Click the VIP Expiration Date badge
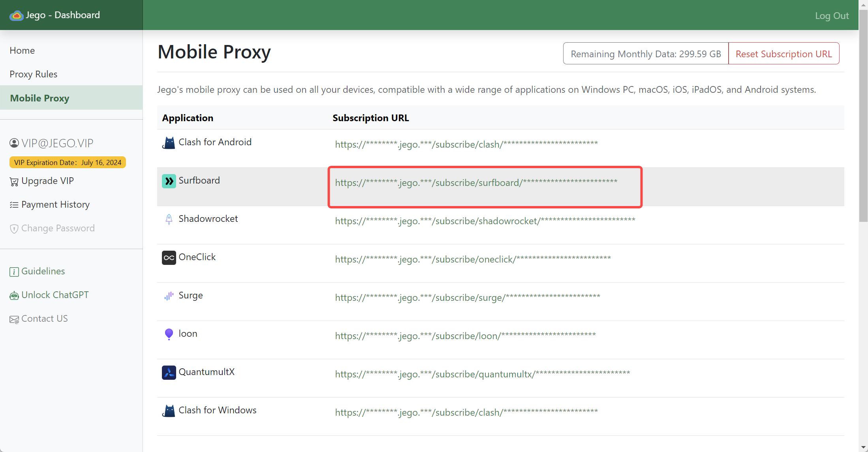 click(68, 162)
